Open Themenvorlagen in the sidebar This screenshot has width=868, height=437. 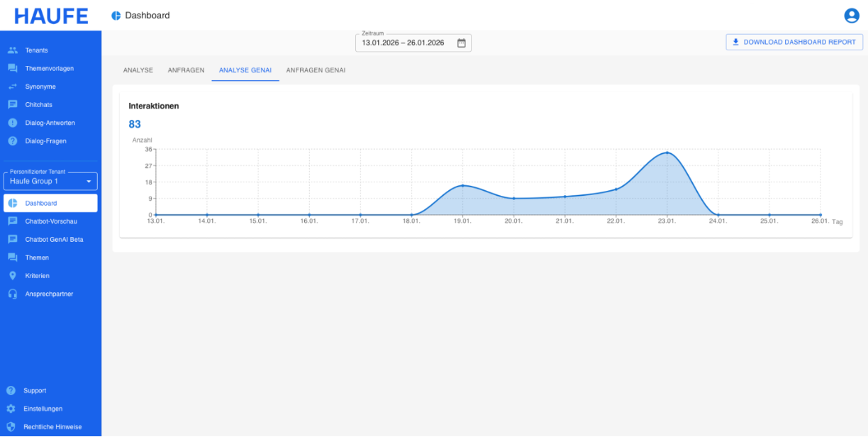click(50, 68)
